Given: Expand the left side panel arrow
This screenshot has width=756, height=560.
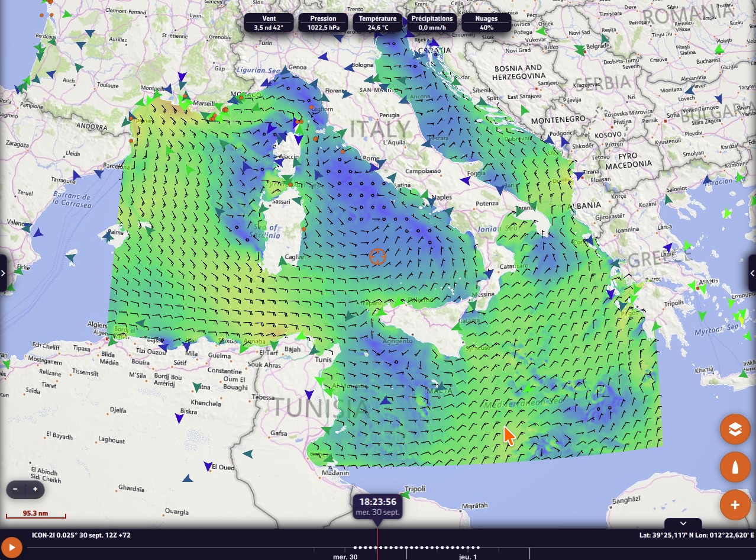Looking at the screenshot, I should [3, 273].
